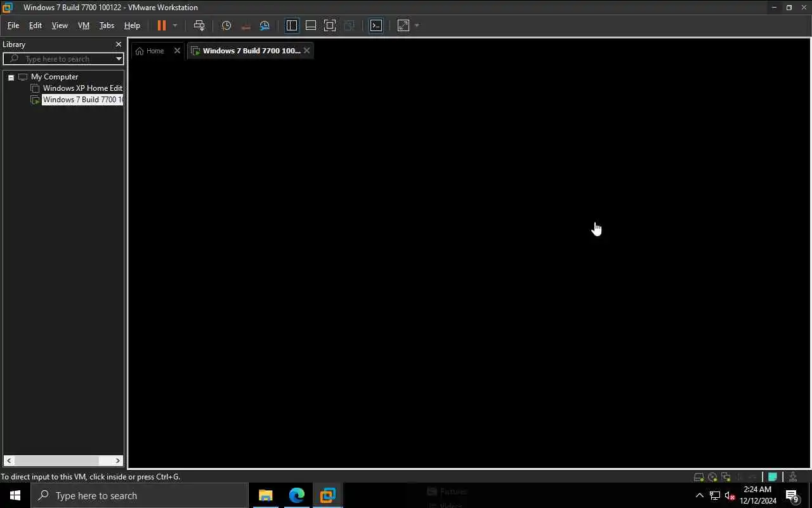Select the Windows XP Home Edition VM
The image size is (812, 508).
[82, 88]
